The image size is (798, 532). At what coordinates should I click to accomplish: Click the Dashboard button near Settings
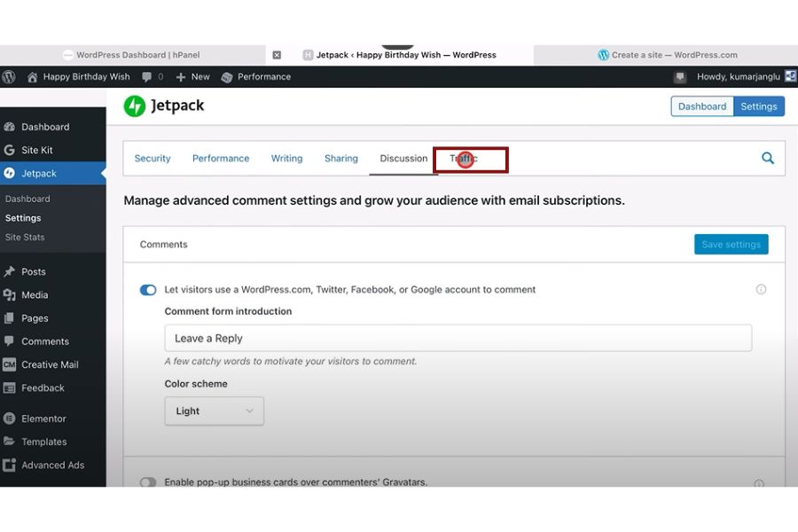tap(701, 106)
